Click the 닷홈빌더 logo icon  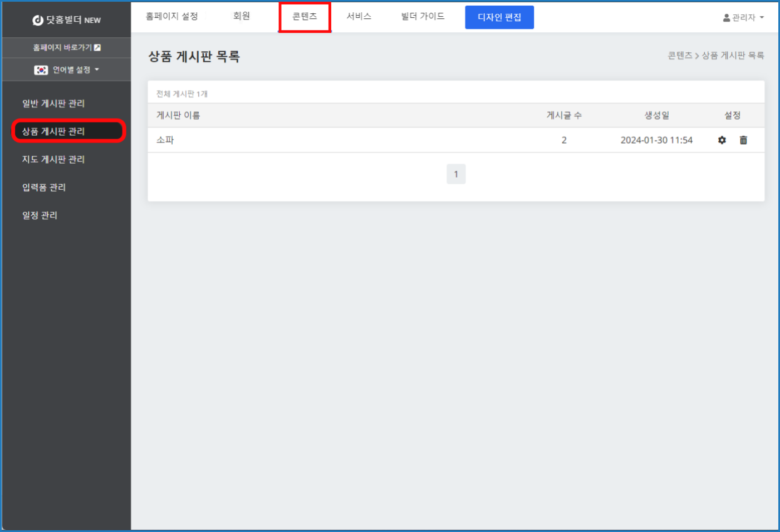(x=38, y=20)
